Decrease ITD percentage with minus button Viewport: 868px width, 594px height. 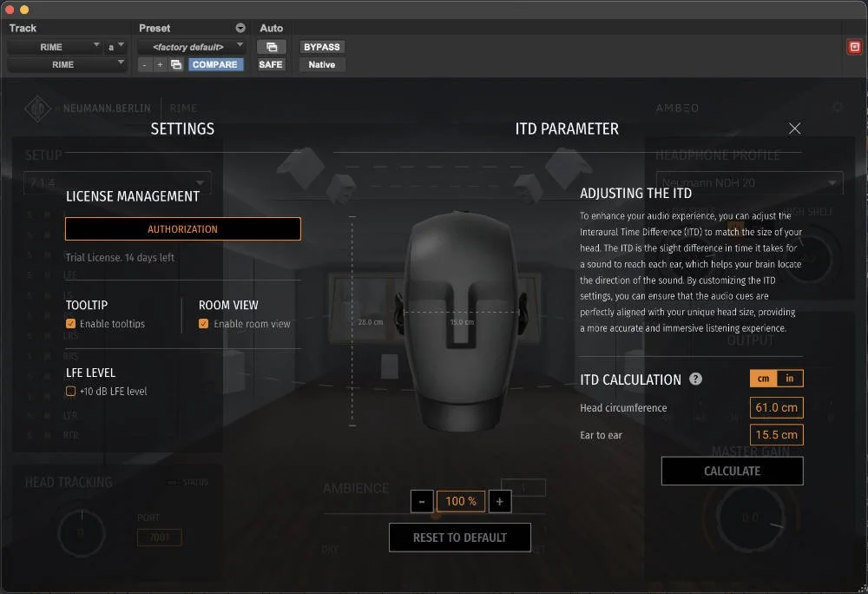point(422,502)
